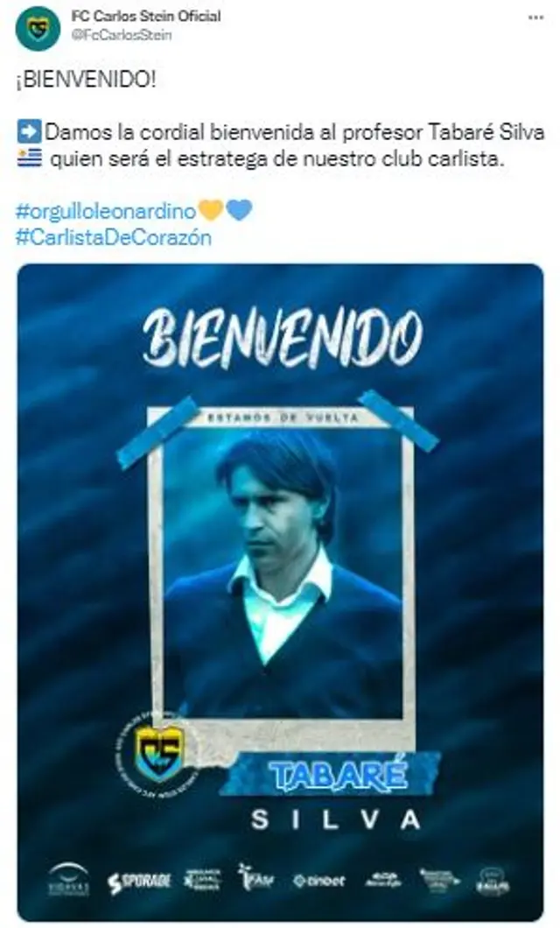Click the SILVA surname text

[x=336, y=819]
